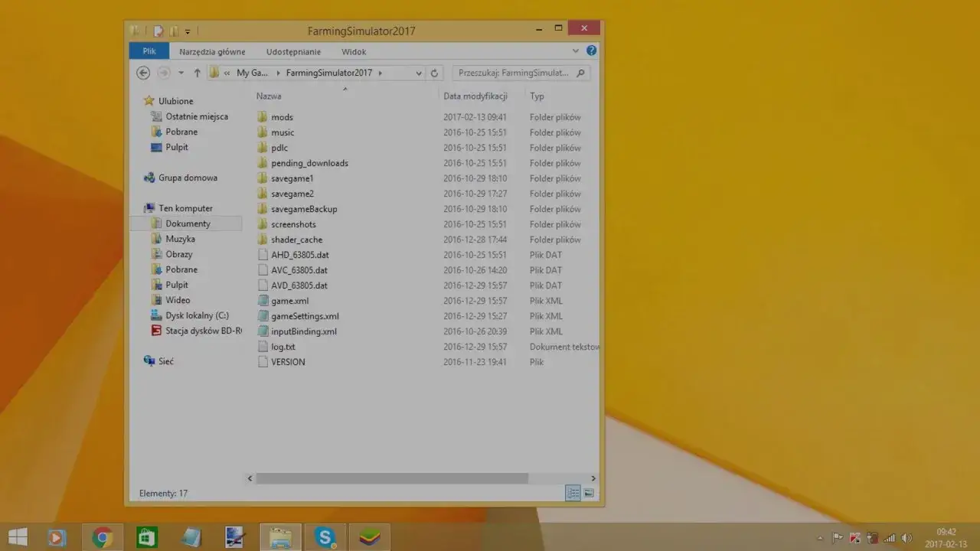This screenshot has height=551, width=980.
Task: Launch Skype from the taskbar
Action: tap(325, 536)
